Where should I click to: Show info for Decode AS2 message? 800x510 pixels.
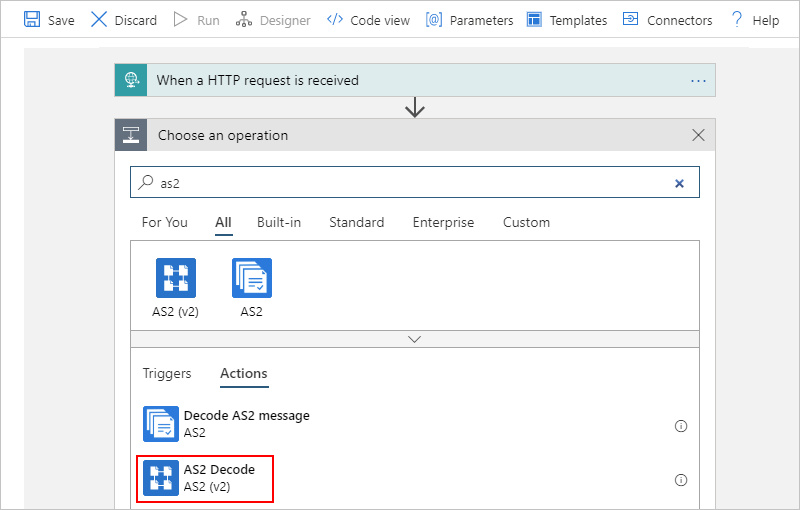681,426
